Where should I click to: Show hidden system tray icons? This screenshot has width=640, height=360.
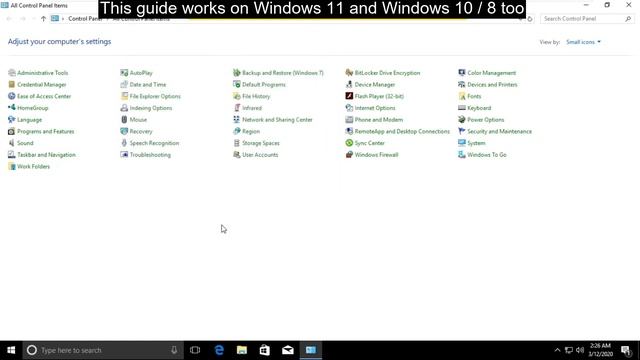pos(557,350)
